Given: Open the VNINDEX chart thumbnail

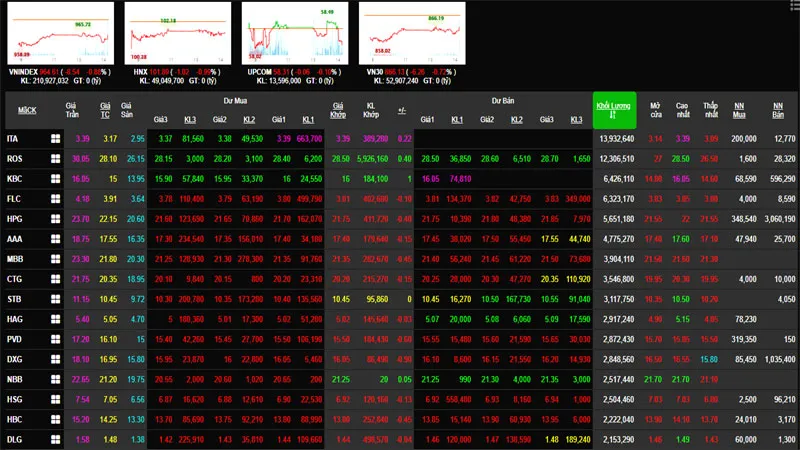Looking at the screenshot, I should tap(61, 33).
